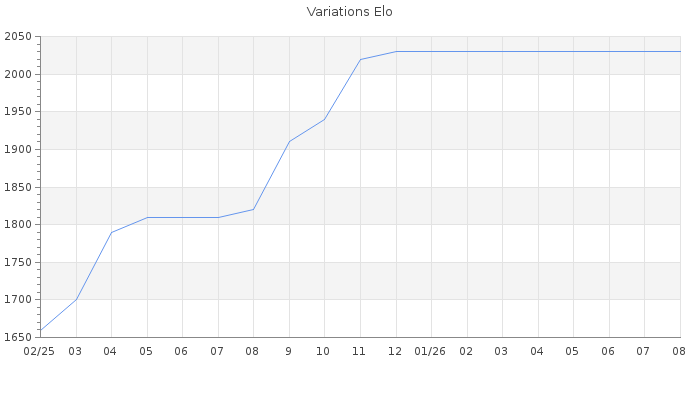Click the 2050 y-axis value label
This screenshot has height=400, width=700.
click(18, 37)
